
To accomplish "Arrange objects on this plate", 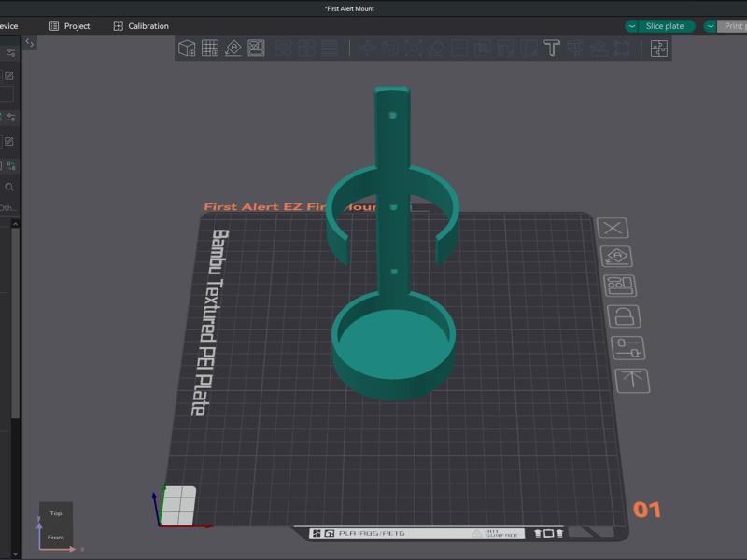I will (620, 286).
